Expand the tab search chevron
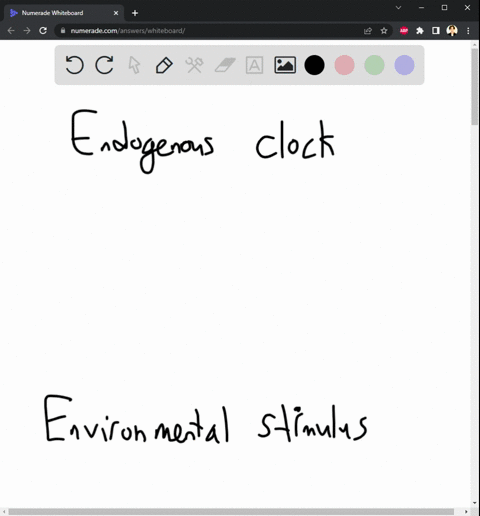Image resolution: width=480 pixels, height=516 pixels. click(x=398, y=7)
